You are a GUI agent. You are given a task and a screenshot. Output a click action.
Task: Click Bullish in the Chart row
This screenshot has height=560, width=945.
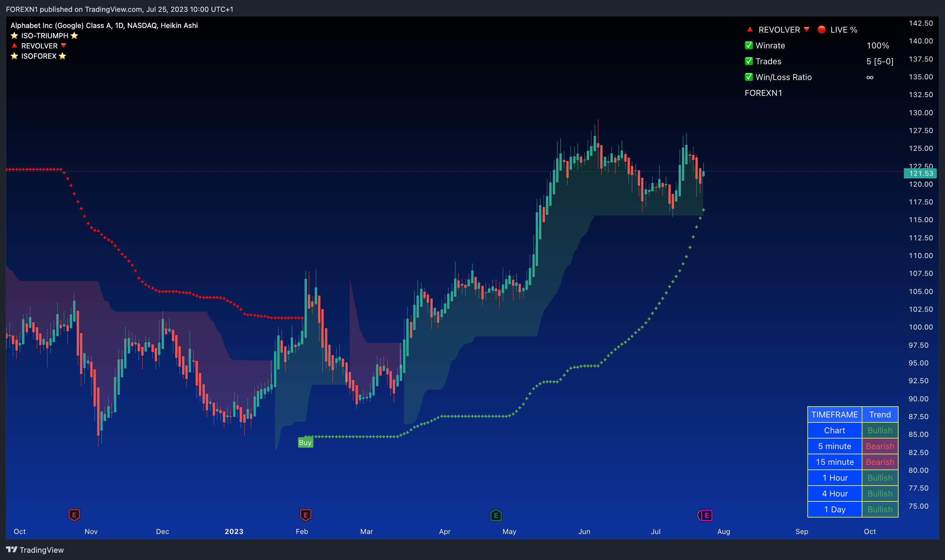[x=880, y=430]
